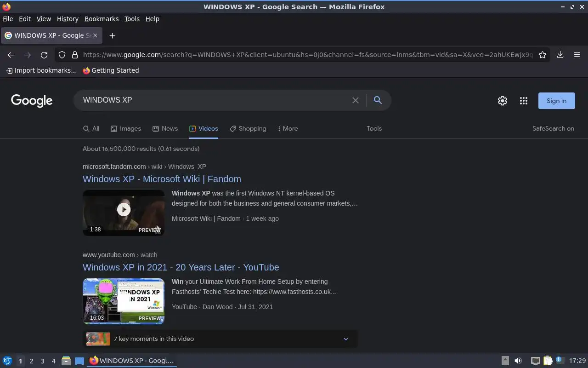Click the www.youtube.com › watch breadcrumb
This screenshot has width=588, height=368.
(120, 255)
